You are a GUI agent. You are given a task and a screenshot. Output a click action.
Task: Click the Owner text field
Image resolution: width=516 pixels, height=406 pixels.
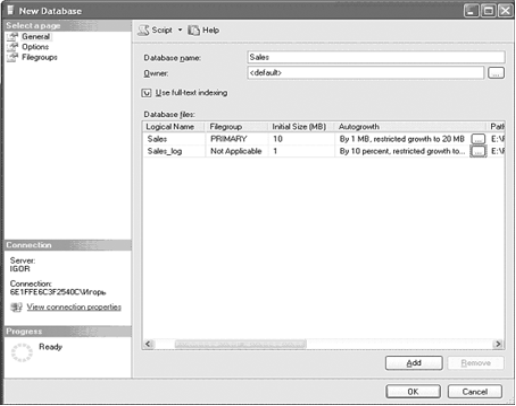coord(365,73)
